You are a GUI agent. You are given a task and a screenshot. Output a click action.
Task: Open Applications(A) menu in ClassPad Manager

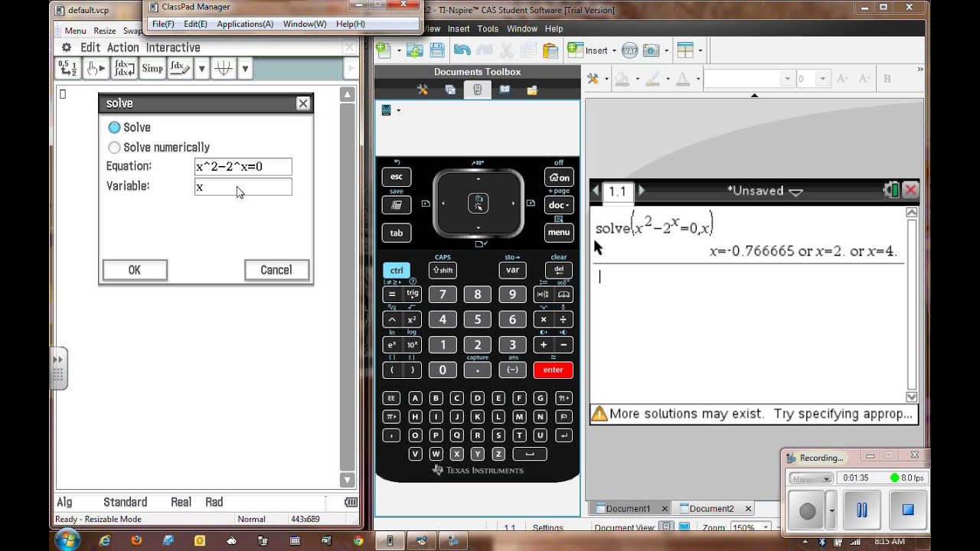(245, 24)
